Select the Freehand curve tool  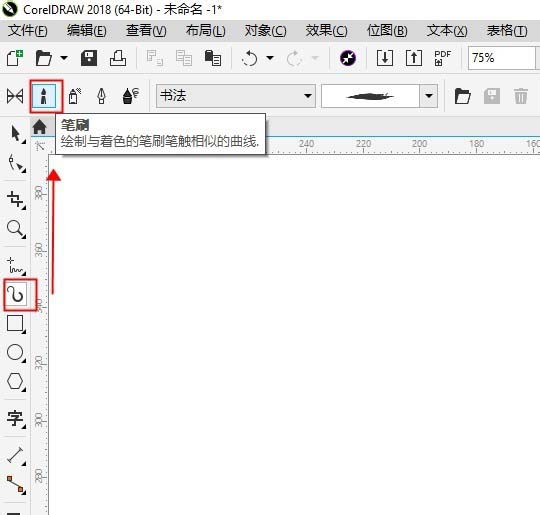click(16, 266)
